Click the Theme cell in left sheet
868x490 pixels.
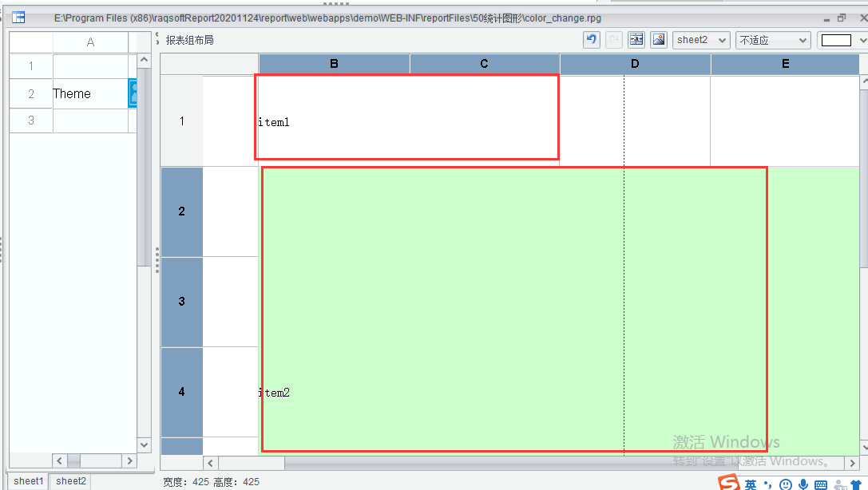point(90,93)
